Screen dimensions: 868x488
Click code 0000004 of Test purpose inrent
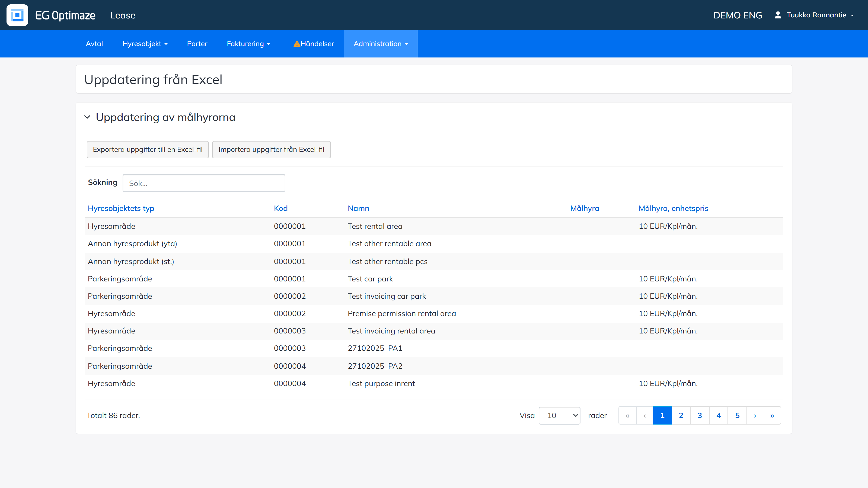[x=290, y=384]
